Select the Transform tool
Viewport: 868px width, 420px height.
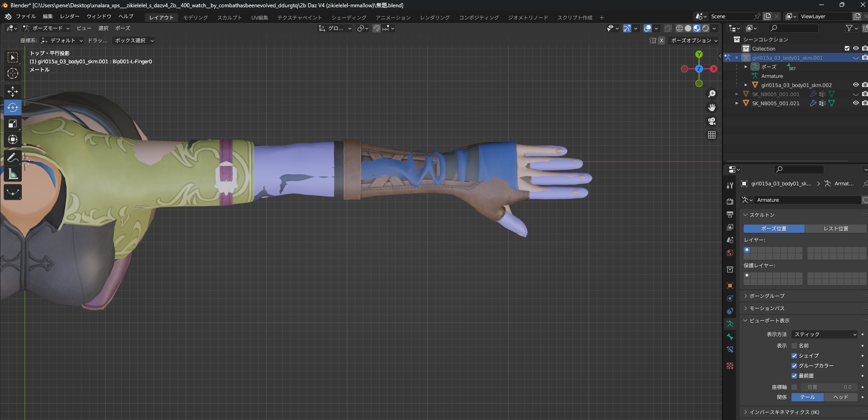pyautogui.click(x=13, y=139)
